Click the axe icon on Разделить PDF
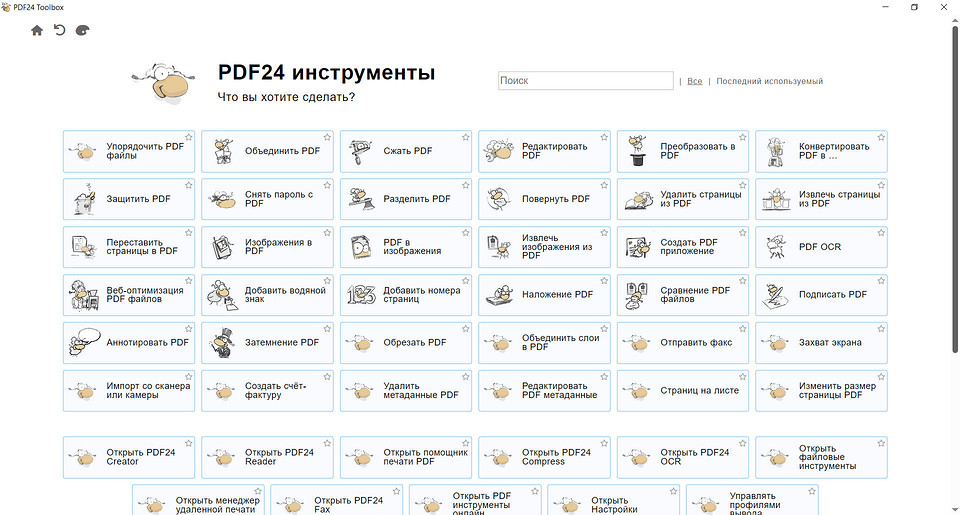Screen dimensions: 960x515 [x=361, y=199]
